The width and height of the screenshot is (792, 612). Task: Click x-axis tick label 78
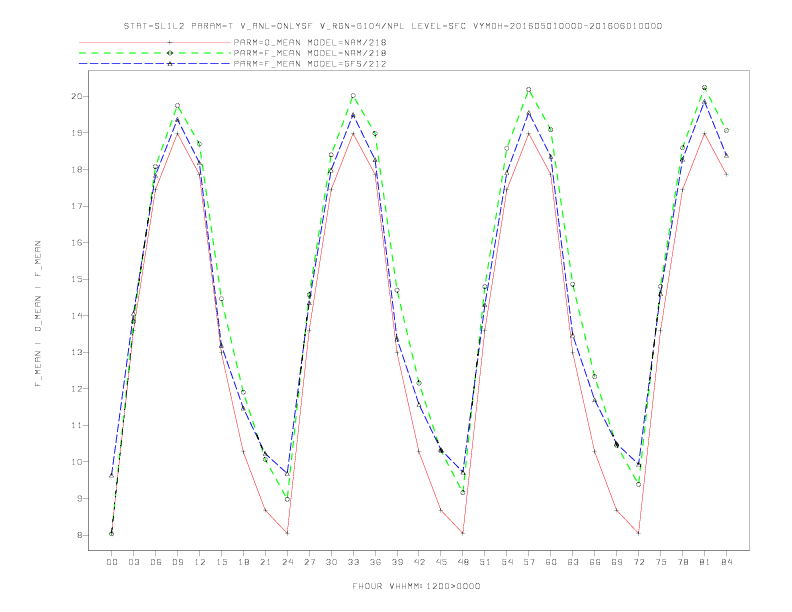pos(683,562)
